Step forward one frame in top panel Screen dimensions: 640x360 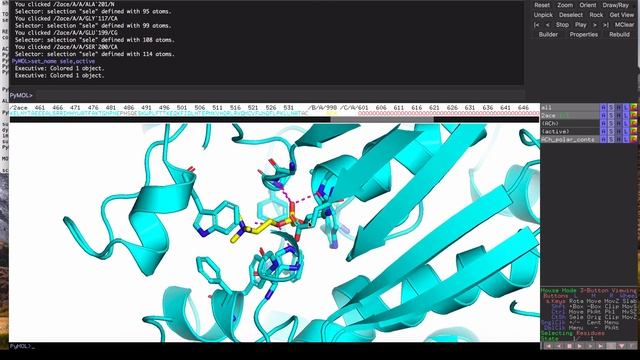[595, 25]
